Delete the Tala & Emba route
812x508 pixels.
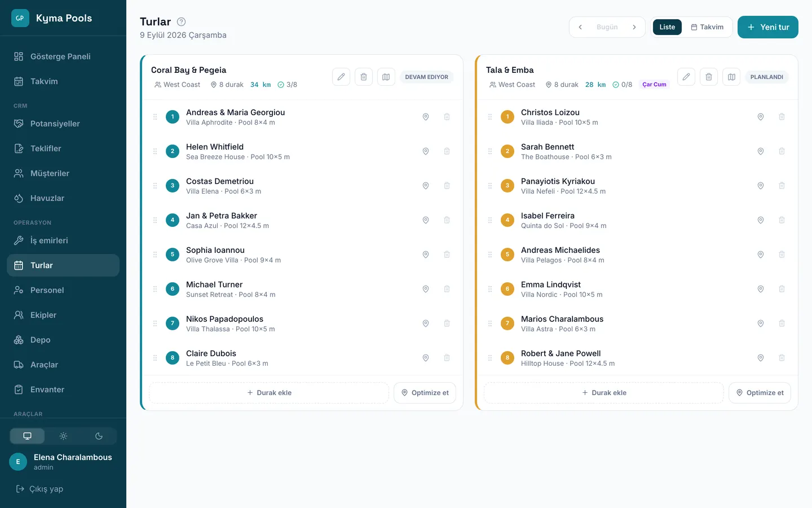709,77
